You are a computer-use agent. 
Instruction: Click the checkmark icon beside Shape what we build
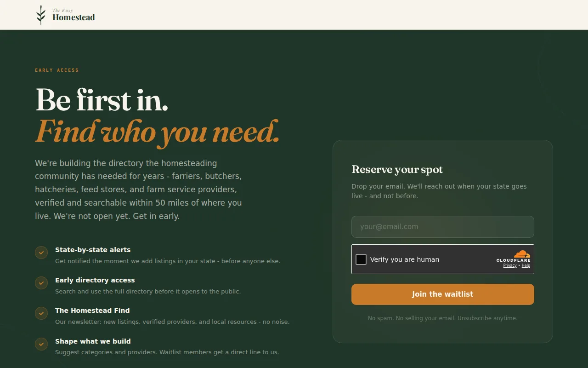click(x=41, y=344)
